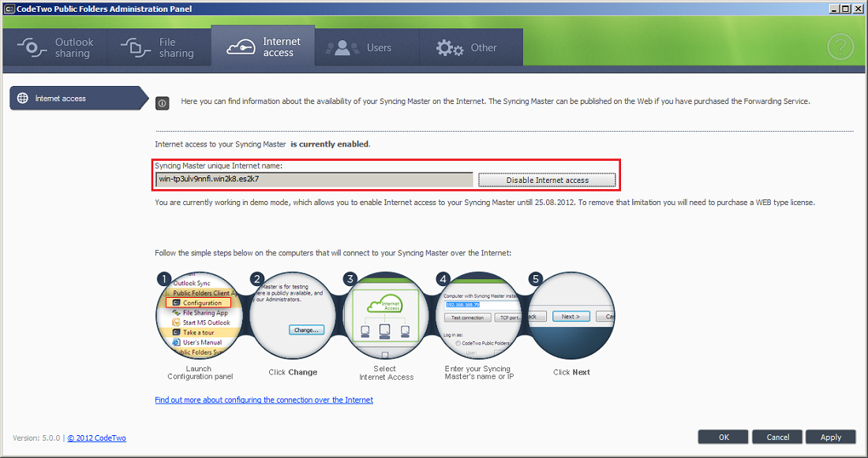The image size is (868, 458).
Task: Click the step 4 Syncing Master name thumbnail
Action: [x=479, y=316]
